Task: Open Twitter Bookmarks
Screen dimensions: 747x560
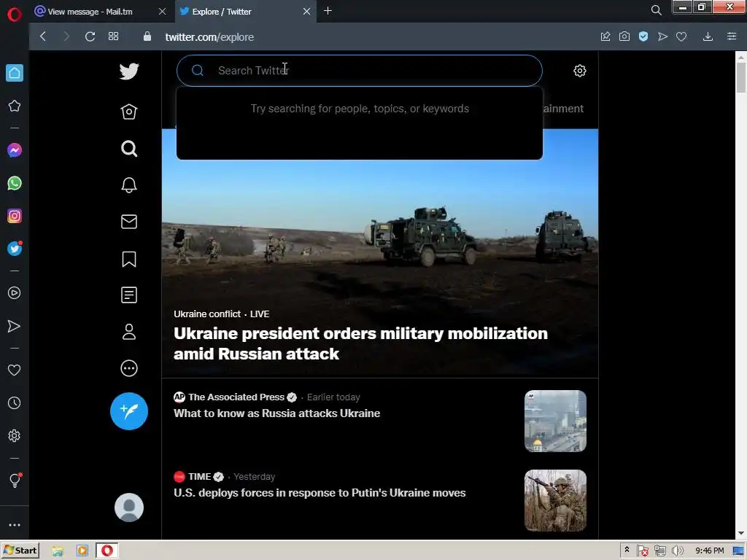Action: [x=129, y=259]
